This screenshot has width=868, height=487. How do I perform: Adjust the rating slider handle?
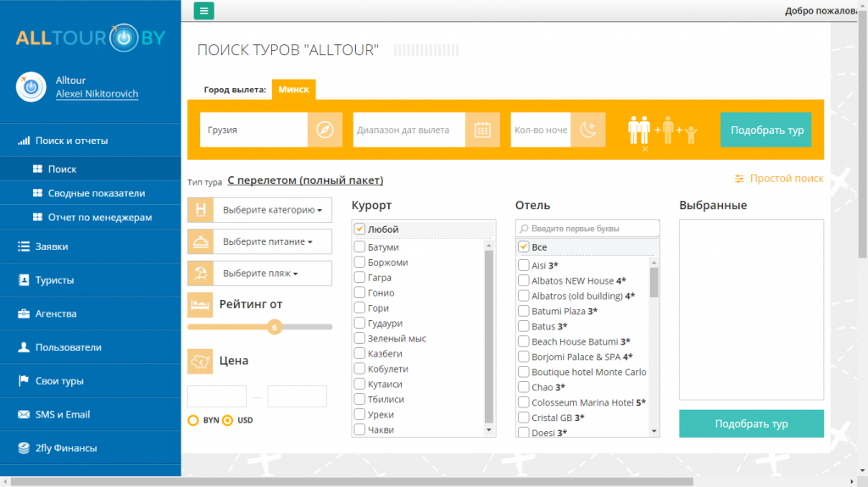point(275,327)
